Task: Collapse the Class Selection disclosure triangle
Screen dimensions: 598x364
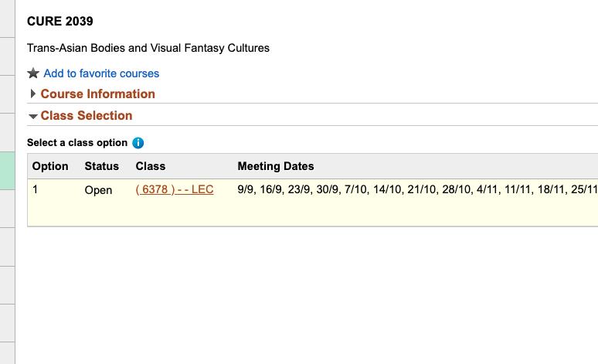Action: point(32,116)
